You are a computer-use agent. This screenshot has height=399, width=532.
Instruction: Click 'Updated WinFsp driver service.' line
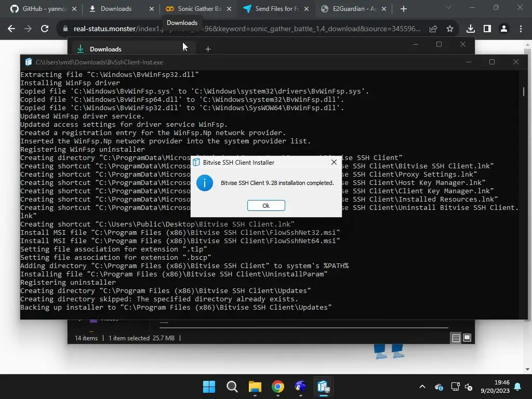tap(83, 116)
